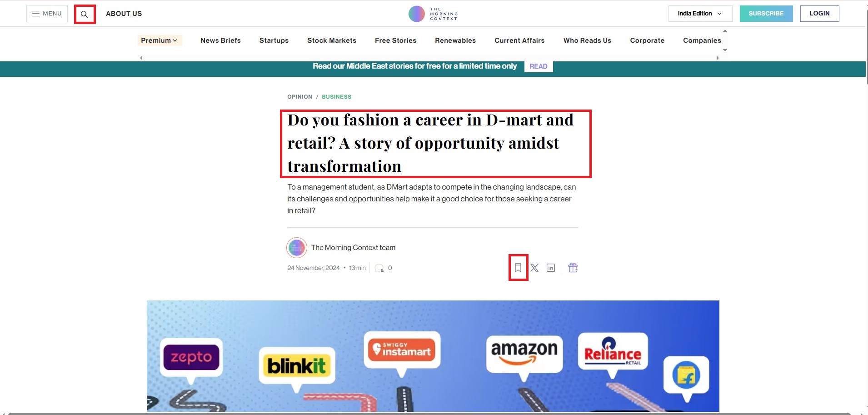Click the LOGIN button

819,14
